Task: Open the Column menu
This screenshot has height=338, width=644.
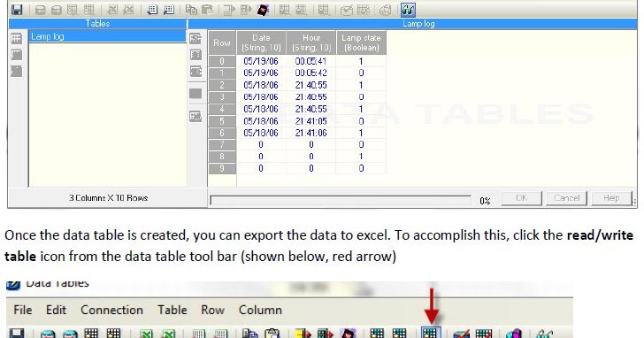Action: [260, 310]
